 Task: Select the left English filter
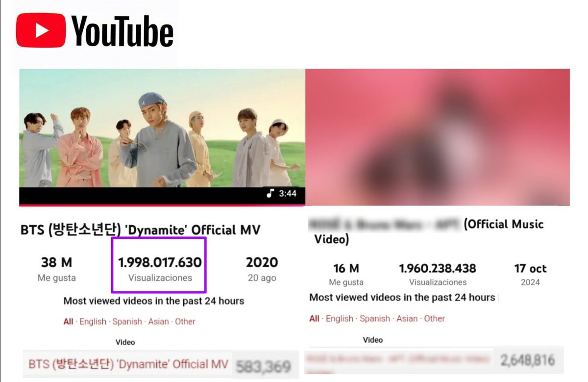click(x=93, y=322)
